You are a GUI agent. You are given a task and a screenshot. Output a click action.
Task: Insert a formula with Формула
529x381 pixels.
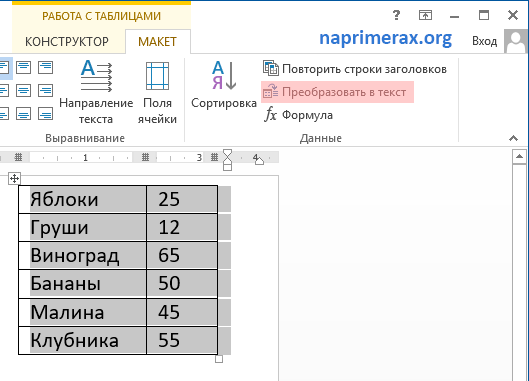298,115
